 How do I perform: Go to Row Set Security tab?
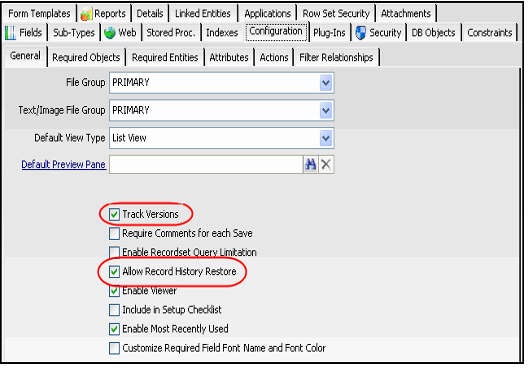tap(336, 13)
